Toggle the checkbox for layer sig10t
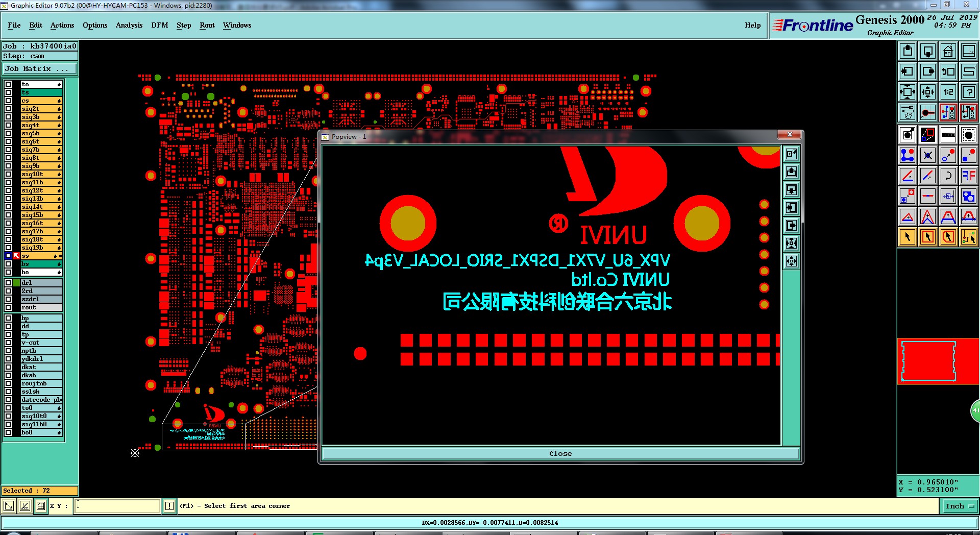The width and height of the screenshot is (980, 535). [x=8, y=174]
